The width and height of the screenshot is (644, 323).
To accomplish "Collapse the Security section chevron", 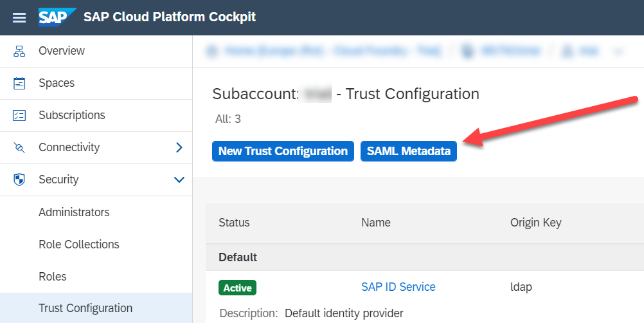I will click(x=179, y=180).
